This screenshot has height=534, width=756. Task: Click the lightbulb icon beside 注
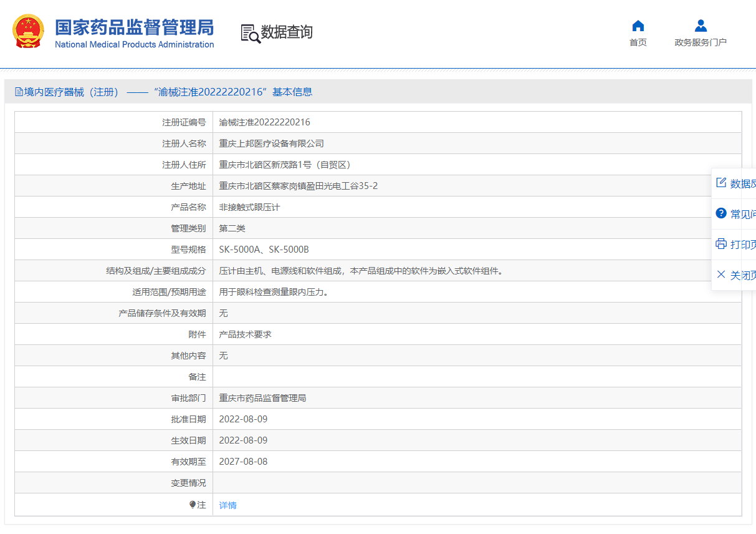[193, 505]
